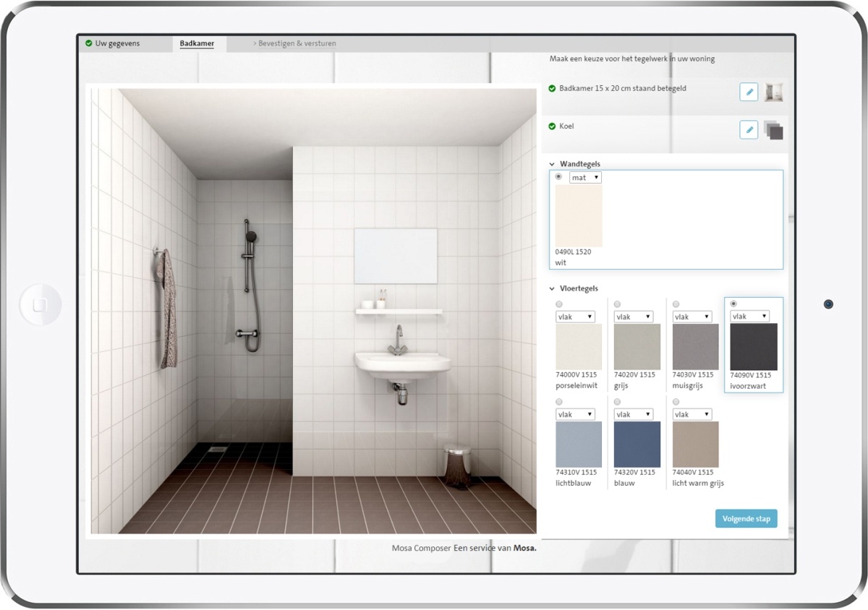868x610 pixels.
Task: Select porseleinwit floor tile radio button
Action: [558, 305]
